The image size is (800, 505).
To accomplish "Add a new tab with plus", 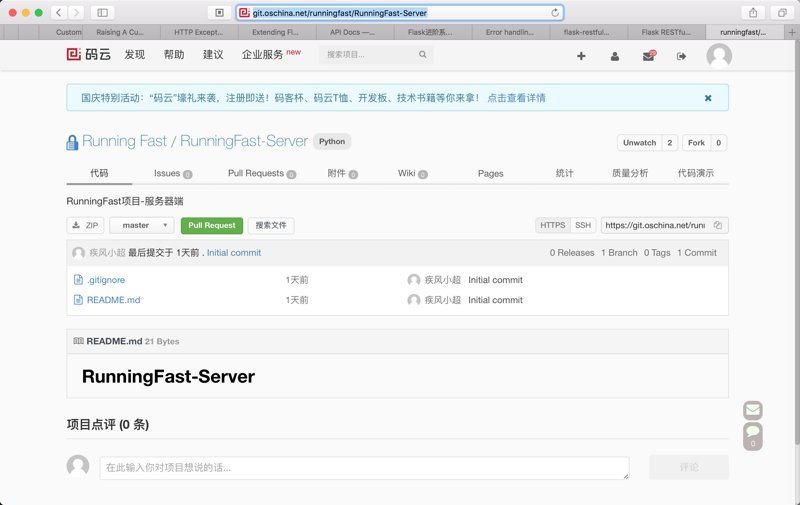I will pyautogui.click(x=792, y=32).
